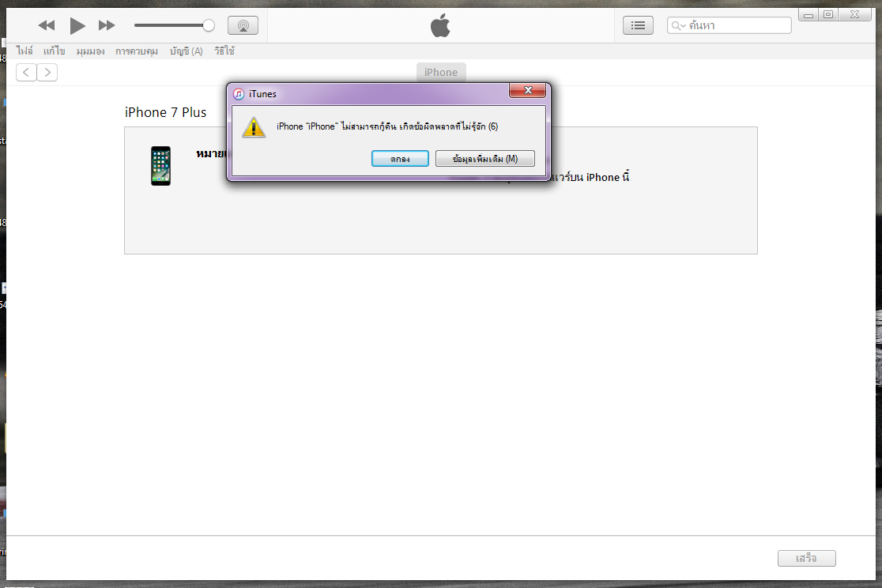Maximize the iTunes window
Screen dimensions: 882x588
(828, 15)
